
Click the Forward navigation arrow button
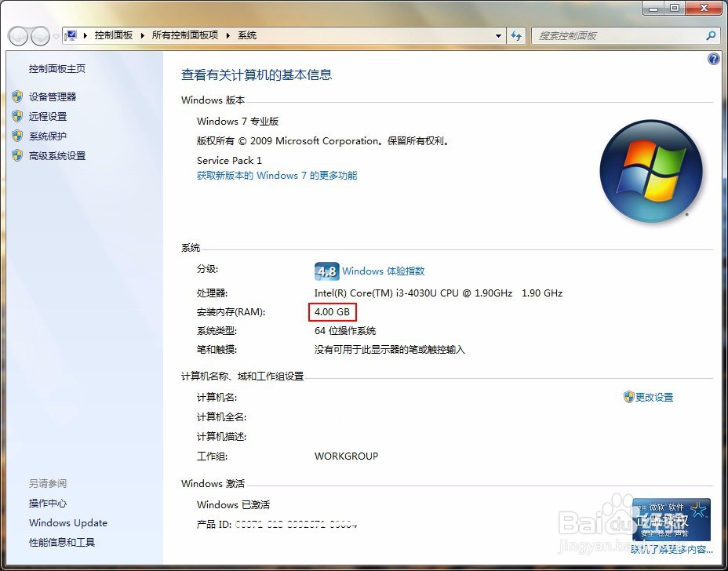click(40, 36)
